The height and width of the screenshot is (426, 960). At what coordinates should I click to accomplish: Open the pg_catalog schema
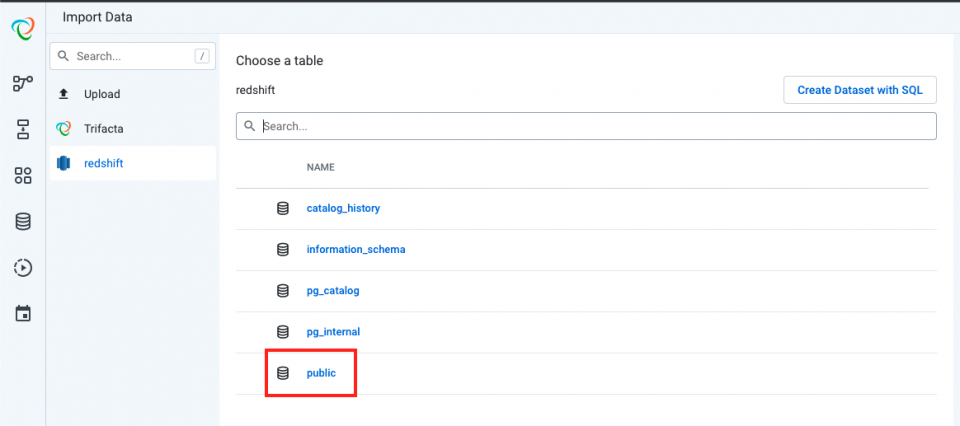(x=333, y=291)
